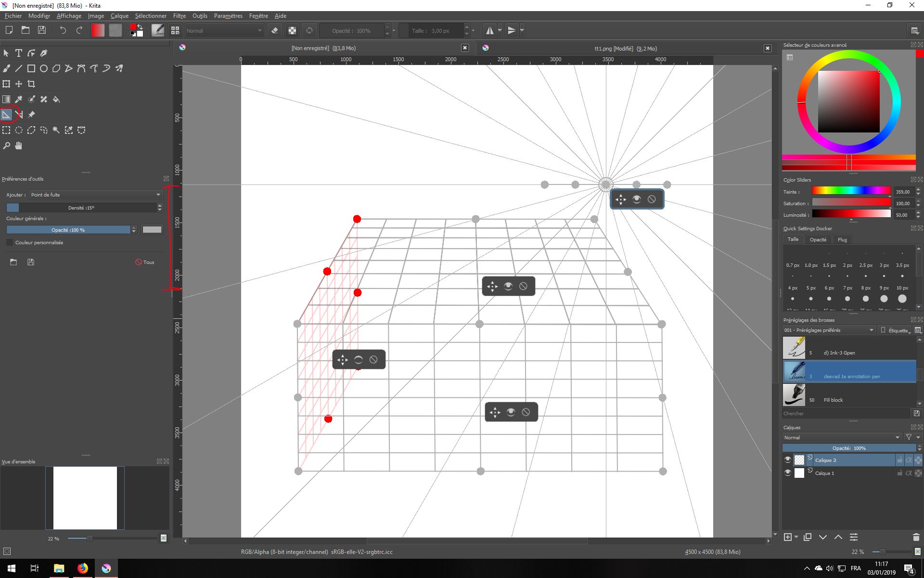Select the Ellipse shape tool

point(44,68)
